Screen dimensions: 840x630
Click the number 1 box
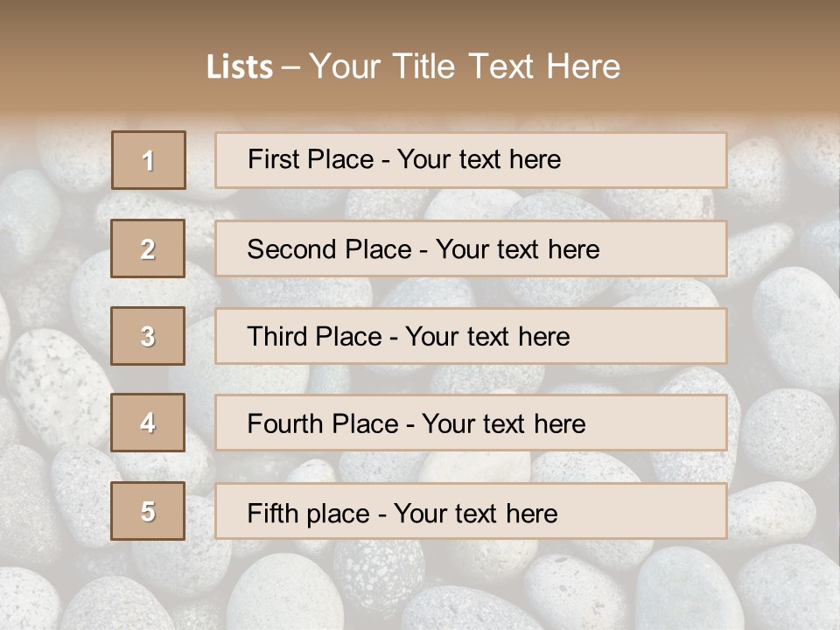[149, 160]
